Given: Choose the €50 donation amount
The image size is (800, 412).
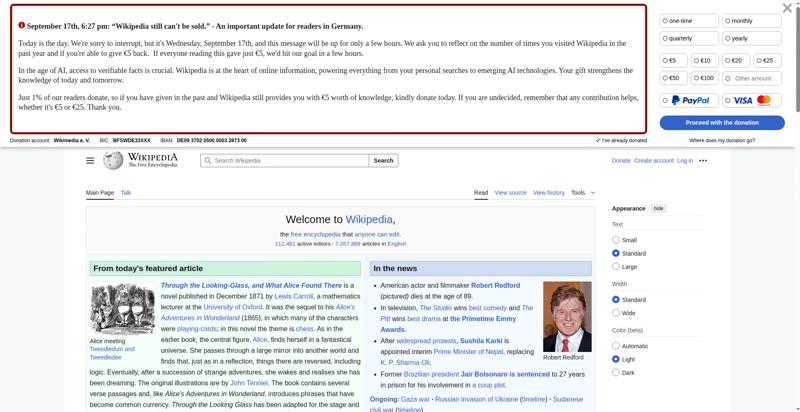Looking at the screenshot, I should (x=673, y=78).
